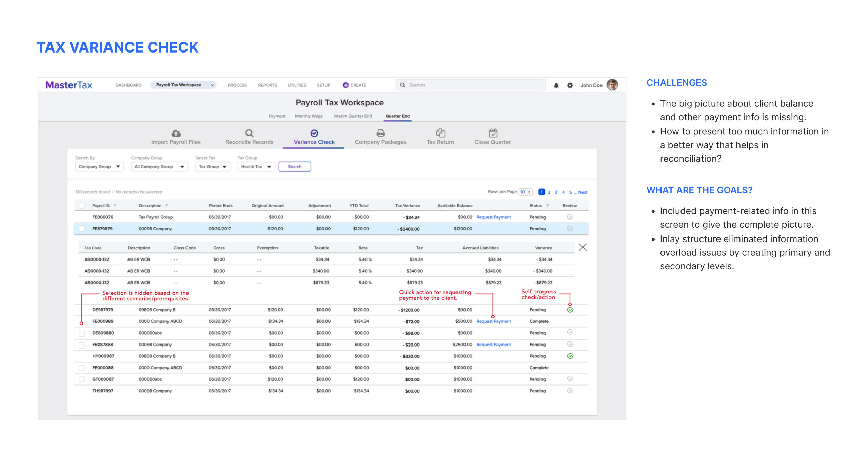
Task: Open settings gear icon in header
Action: [570, 85]
